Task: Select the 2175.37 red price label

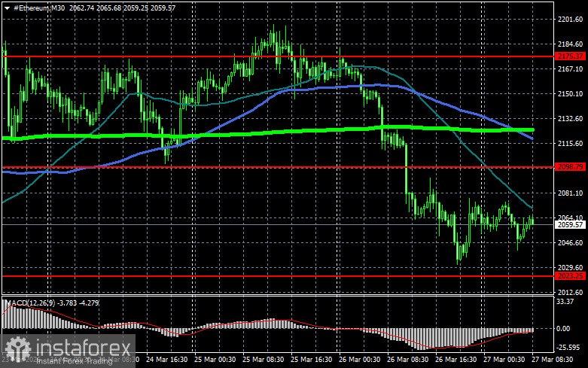Action: tap(571, 56)
